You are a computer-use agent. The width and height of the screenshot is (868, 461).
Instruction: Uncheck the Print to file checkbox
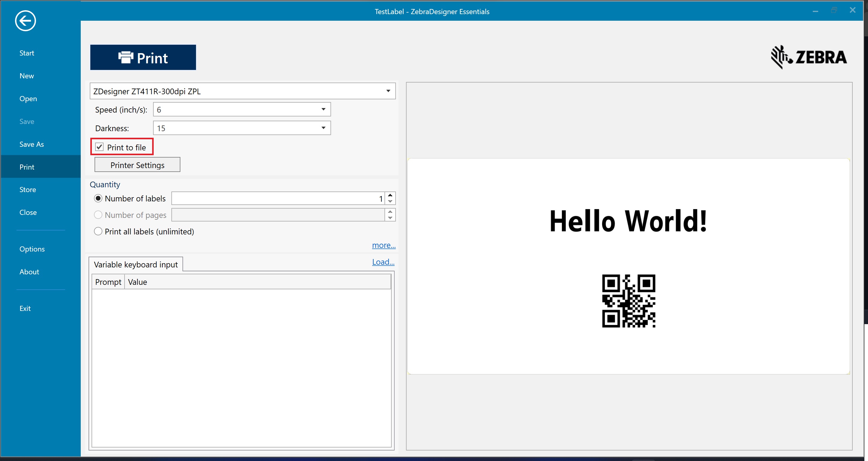[99, 147]
